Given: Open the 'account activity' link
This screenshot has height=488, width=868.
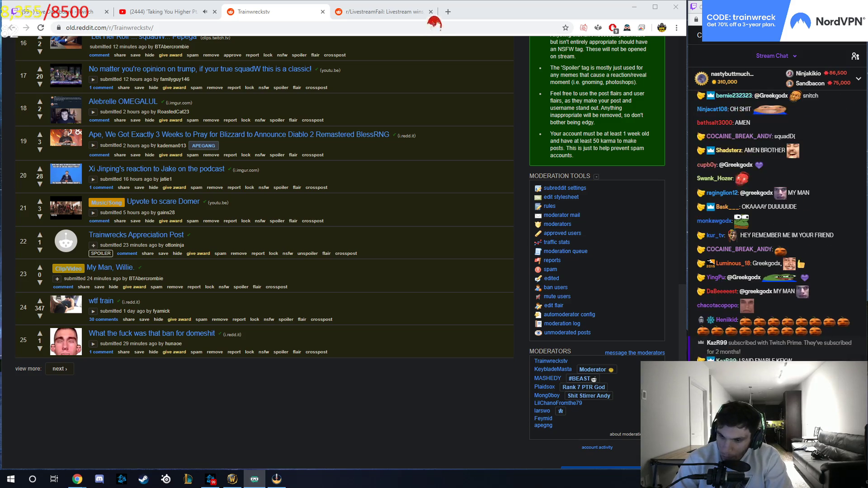Looking at the screenshot, I should [597, 447].
